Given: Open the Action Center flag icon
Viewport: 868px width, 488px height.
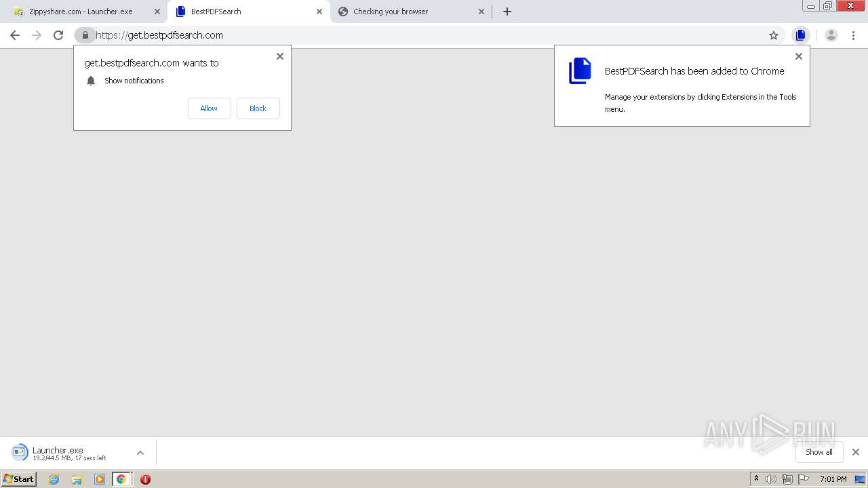Looking at the screenshot, I should tap(804, 479).
